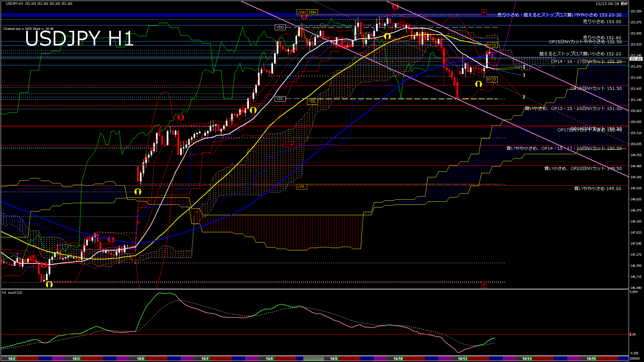Click the LWH level label box

pyautogui.click(x=301, y=12)
